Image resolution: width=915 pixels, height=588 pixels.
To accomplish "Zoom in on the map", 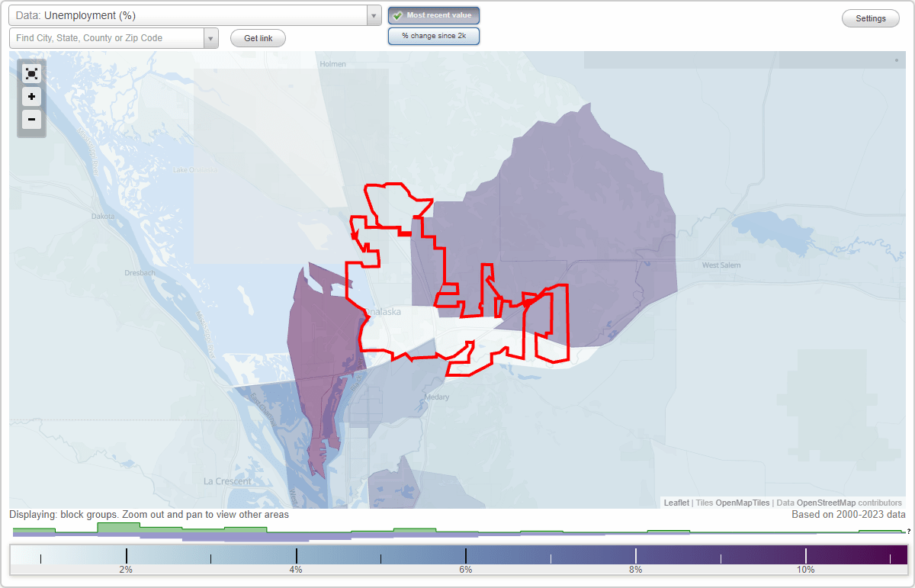I will [x=31, y=97].
